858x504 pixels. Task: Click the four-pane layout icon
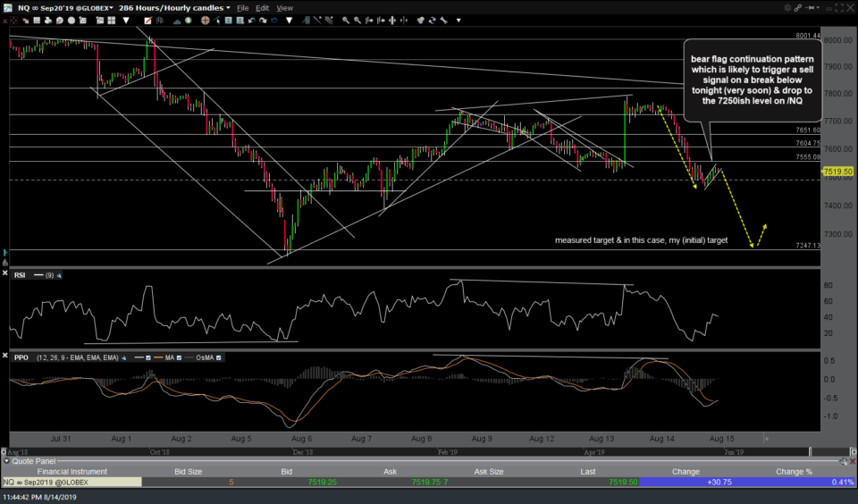[x=112, y=21]
